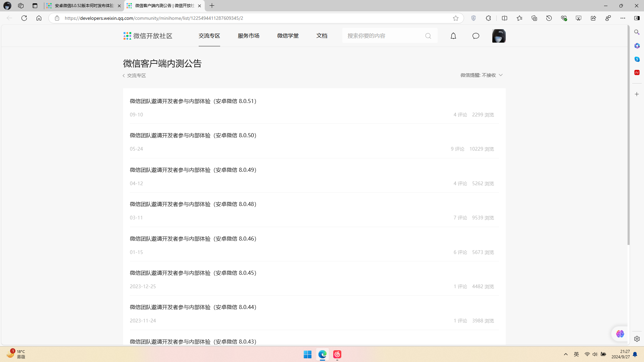Open post 安卓微信 8.0.44
This screenshot has width=644, height=362.
(x=193, y=307)
